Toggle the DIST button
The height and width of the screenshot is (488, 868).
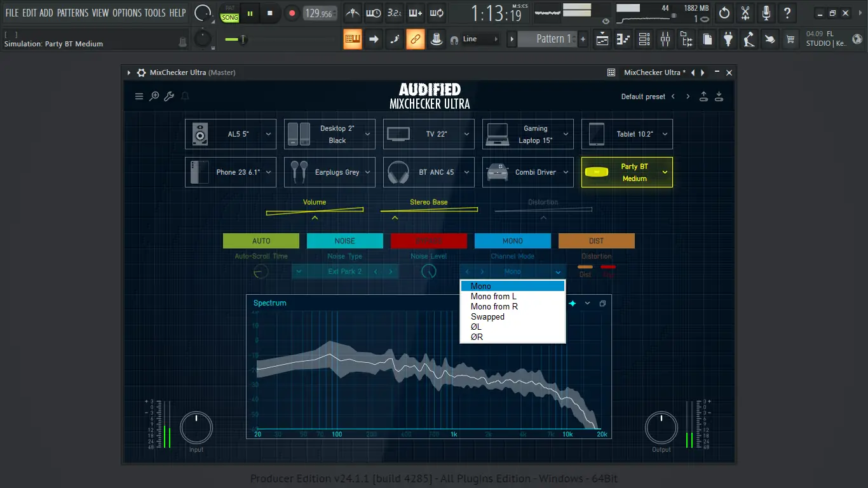tap(597, 241)
